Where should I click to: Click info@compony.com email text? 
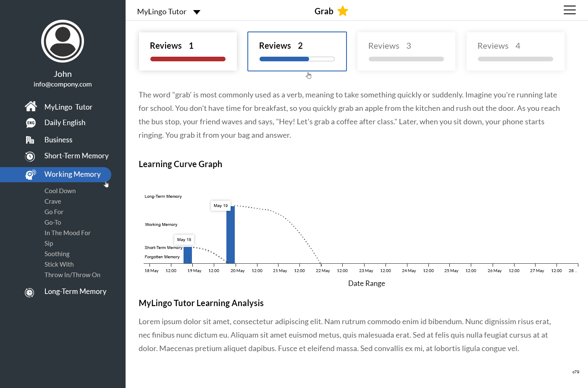point(63,84)
